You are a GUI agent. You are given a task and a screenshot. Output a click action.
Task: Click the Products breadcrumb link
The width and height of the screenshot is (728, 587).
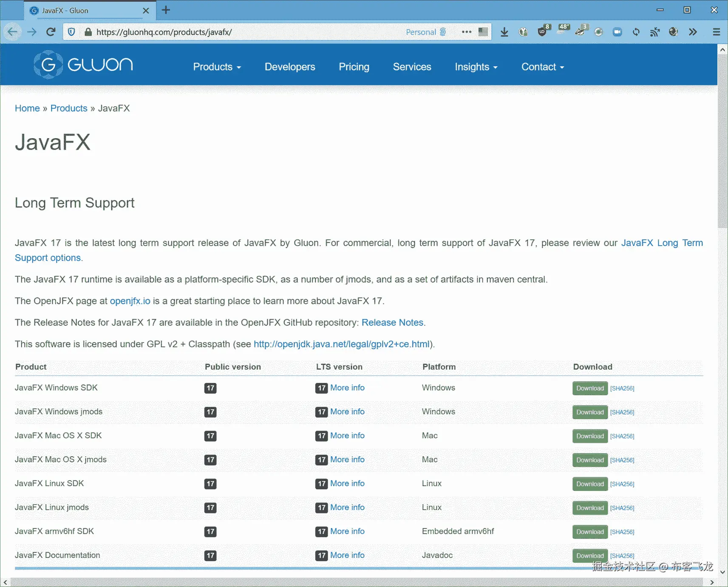point(69,108)
